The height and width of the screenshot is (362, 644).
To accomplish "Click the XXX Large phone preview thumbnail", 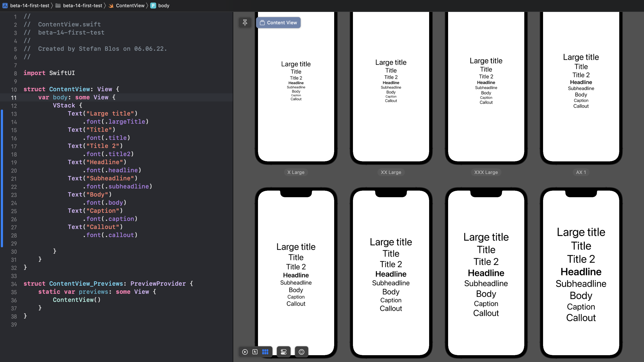I will tap(486, 87).
